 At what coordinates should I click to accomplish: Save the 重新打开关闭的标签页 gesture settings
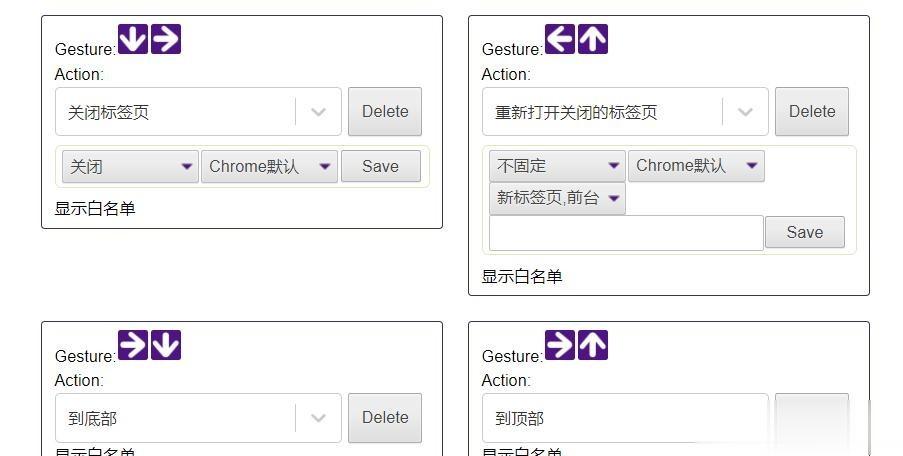click(x=804, y=232)
